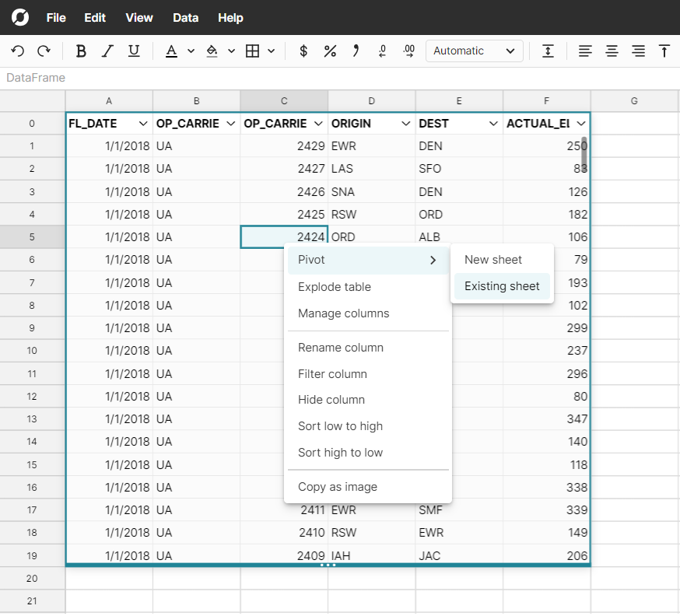Screen dimensions: 680x616
Task: Apply percent number format
Action: (330, 51)
